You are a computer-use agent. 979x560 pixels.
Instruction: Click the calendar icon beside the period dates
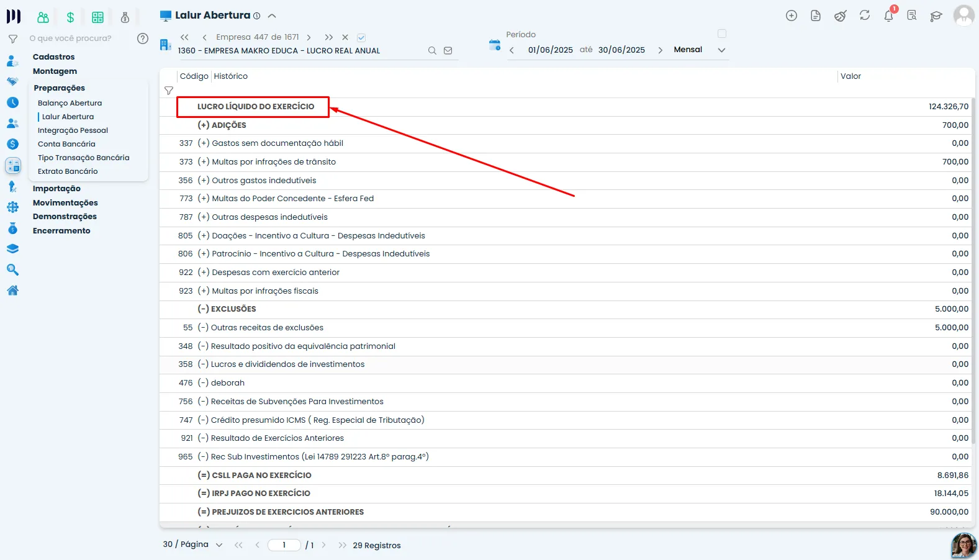494,45
